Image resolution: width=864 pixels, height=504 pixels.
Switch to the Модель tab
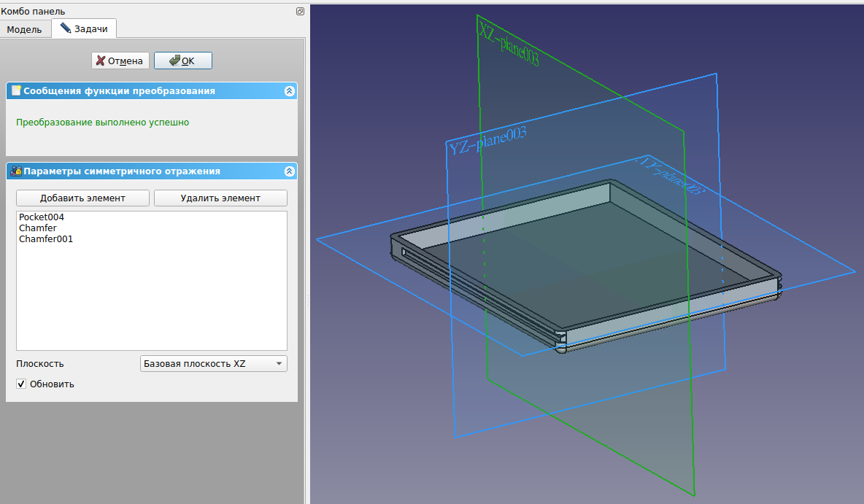[x=25, y=29]
